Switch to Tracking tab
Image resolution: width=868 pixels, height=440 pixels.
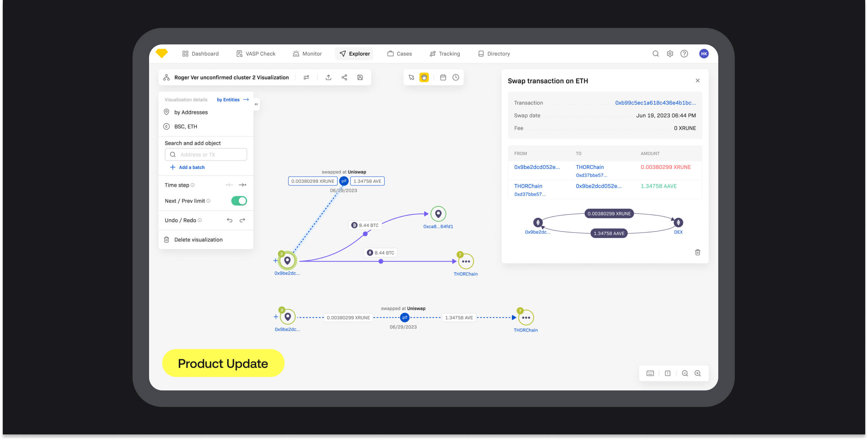click(445, 54)
